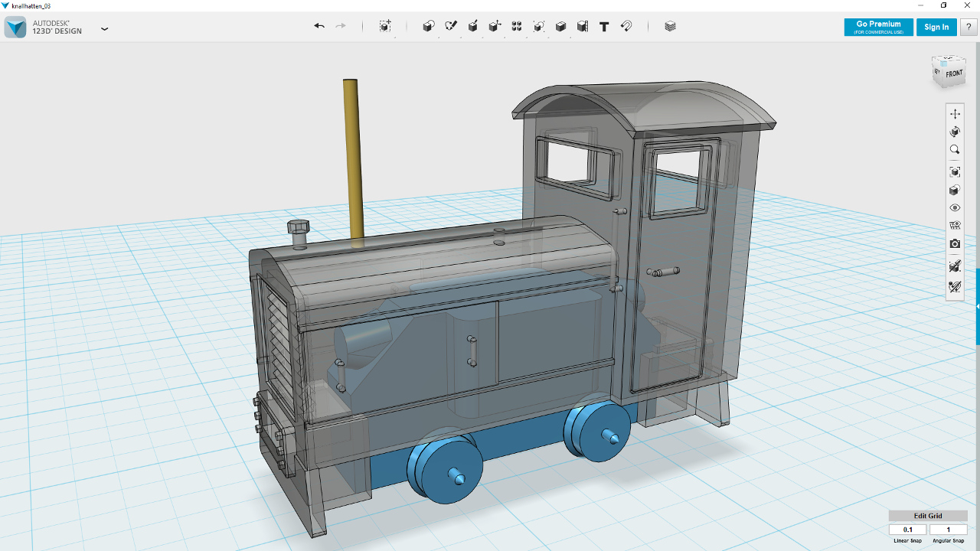Click the Sign In button

[936, 27]
